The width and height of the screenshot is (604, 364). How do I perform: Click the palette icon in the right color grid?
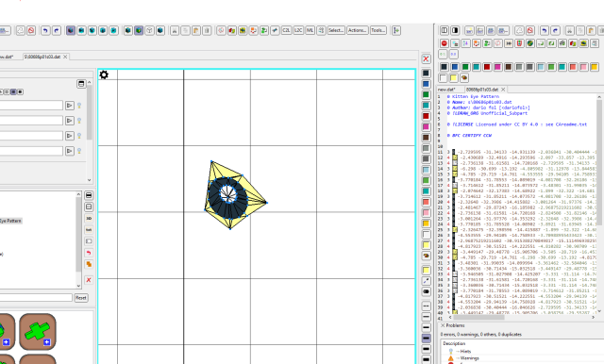pyautogui.click(x=464, y=78)
